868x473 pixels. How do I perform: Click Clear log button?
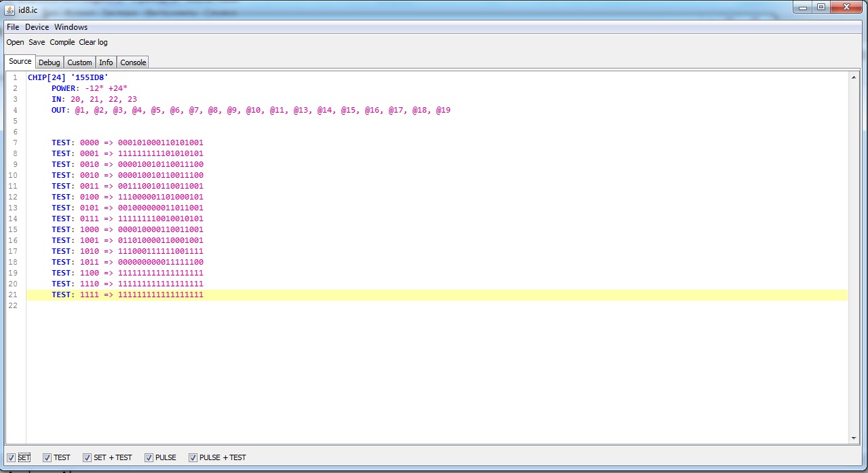coord(93,42)
